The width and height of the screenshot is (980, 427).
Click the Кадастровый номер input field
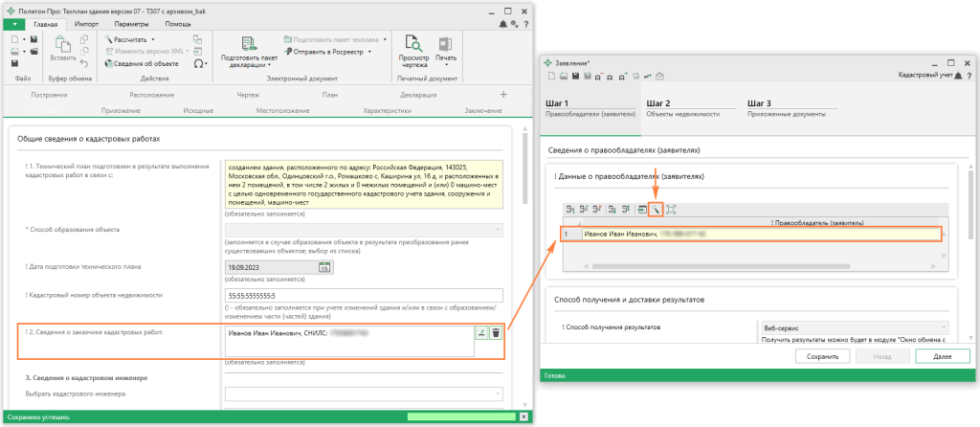(x=363, y=295)
